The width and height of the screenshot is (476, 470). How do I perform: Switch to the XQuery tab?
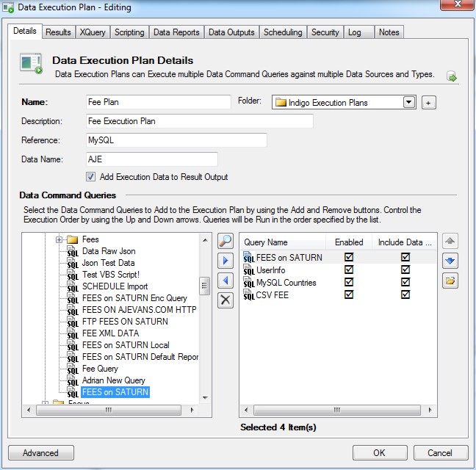coord(92,32)
